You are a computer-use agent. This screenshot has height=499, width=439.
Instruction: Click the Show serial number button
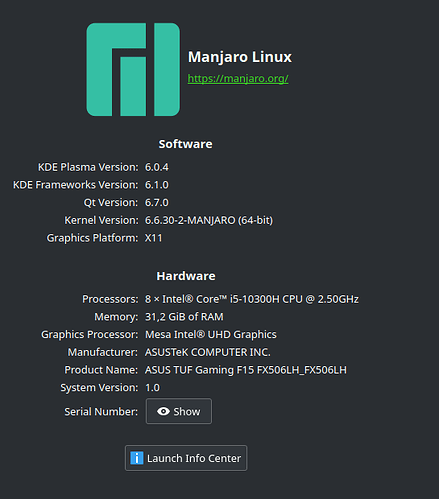pos(179,411)
